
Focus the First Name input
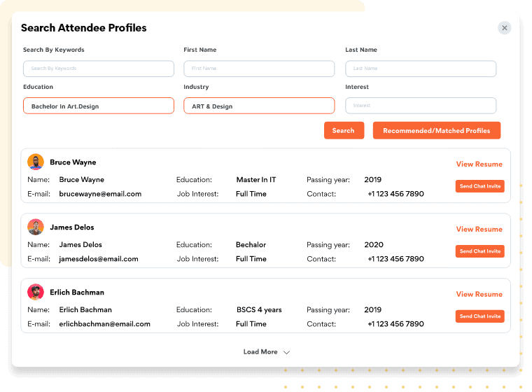click(x=259, y=69)
